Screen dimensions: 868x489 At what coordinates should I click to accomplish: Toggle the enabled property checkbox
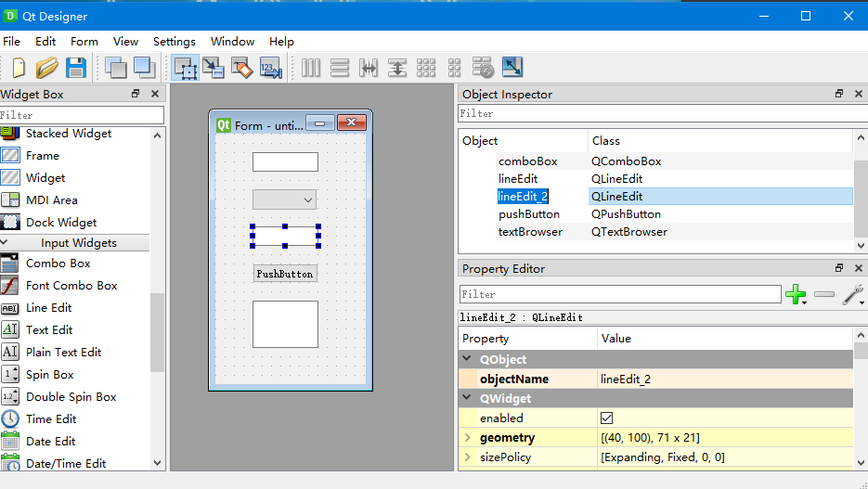607,418
